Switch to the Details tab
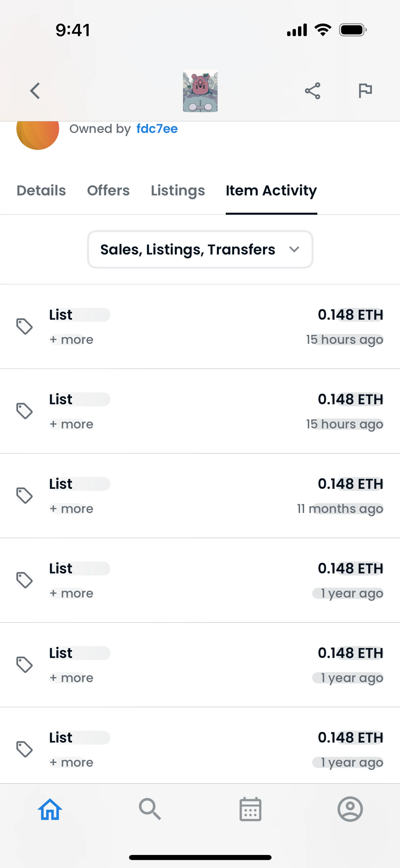Viewport: 400px width, 868px height. (41, 191)
